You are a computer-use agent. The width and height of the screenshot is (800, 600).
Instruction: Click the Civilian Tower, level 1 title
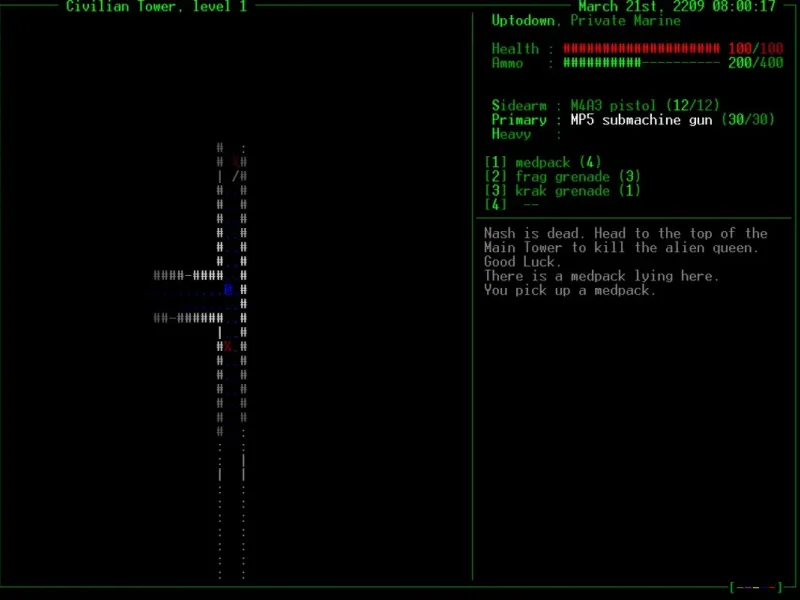157,6
